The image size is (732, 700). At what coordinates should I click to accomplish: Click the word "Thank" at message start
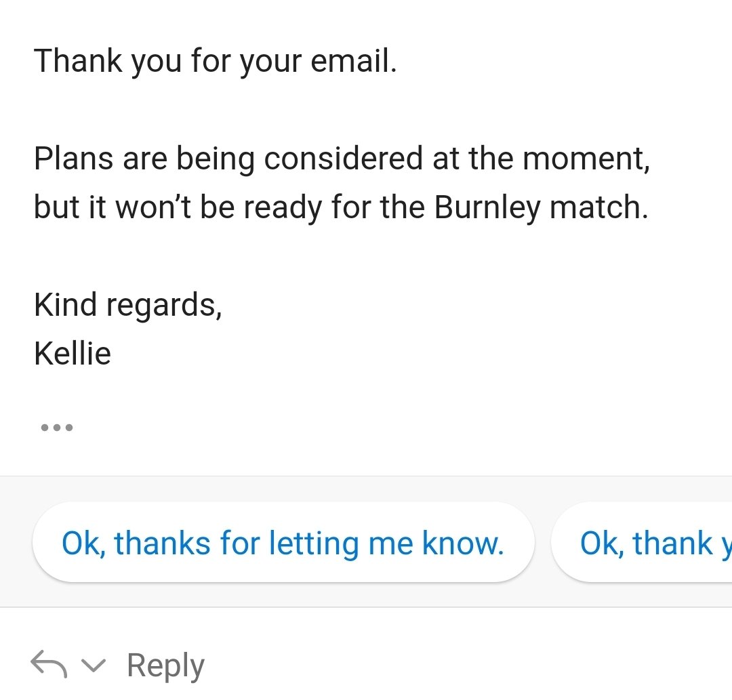pos(78,61)
